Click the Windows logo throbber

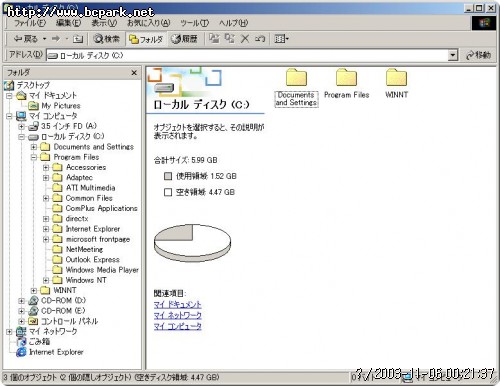click(x=484, y=23)
